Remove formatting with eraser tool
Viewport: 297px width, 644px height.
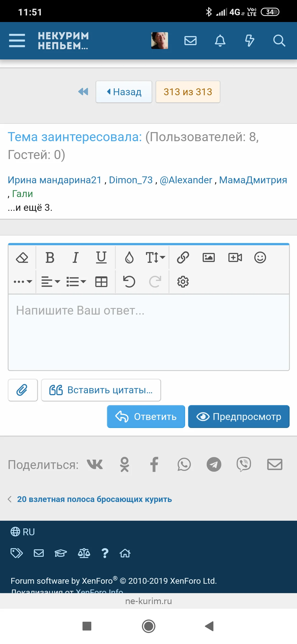(x=22, y=258)
